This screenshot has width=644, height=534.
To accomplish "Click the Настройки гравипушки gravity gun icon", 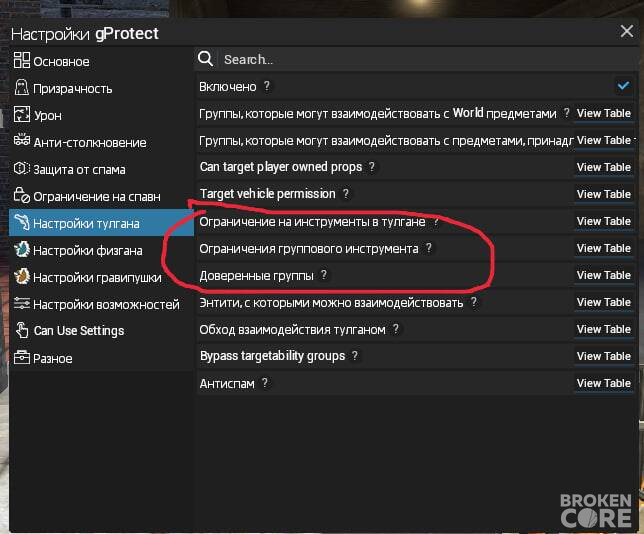I will pos(22,276).
